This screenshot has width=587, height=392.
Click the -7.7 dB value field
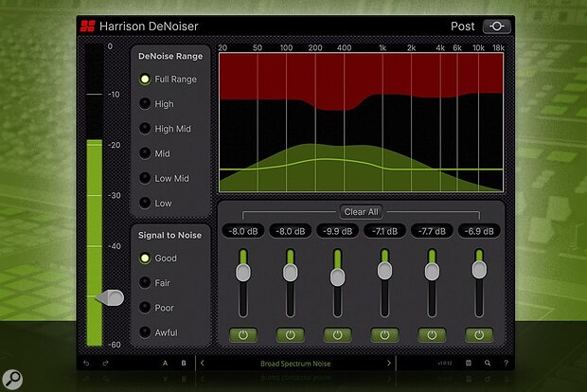coord(432,231)
